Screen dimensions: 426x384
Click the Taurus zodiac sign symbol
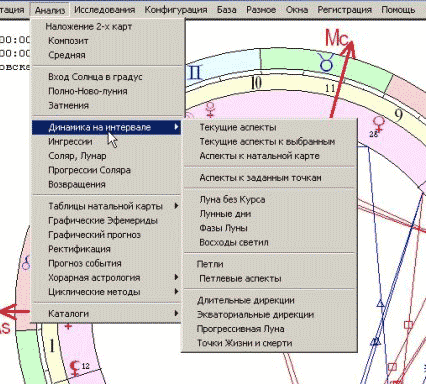(326, 62)
